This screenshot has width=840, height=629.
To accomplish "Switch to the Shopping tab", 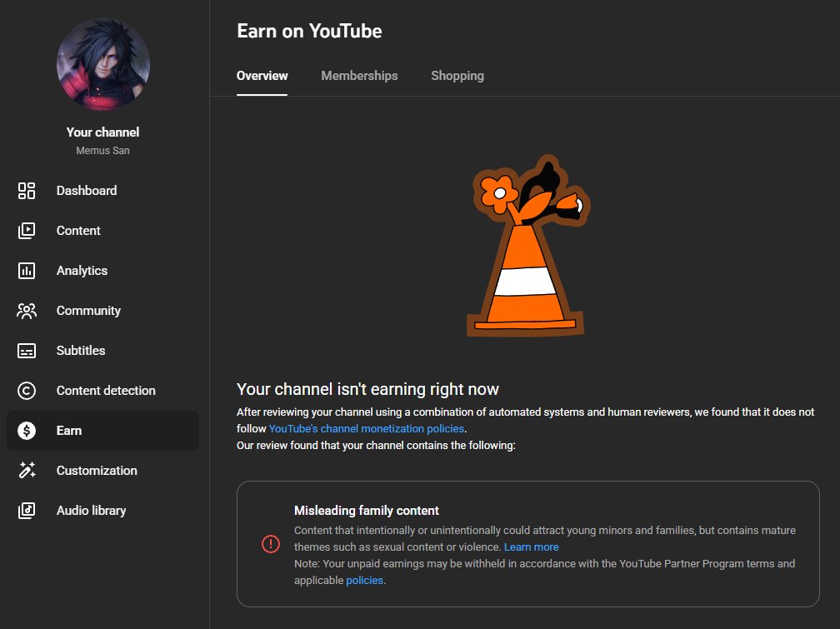I will 457,76.
